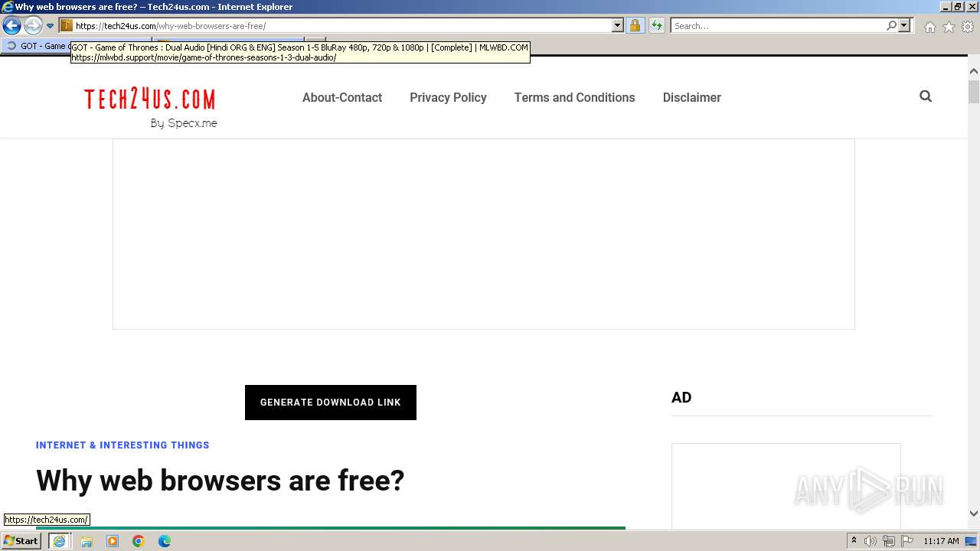
Task: Launch Microsoft Edge from the taskbar
Action: (x=165, y=541)
